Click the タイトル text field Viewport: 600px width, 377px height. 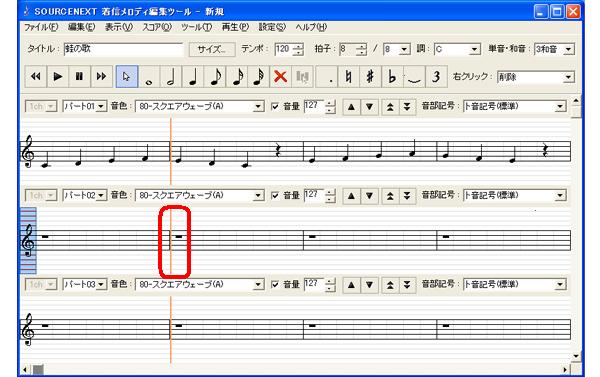click(123, 49)
